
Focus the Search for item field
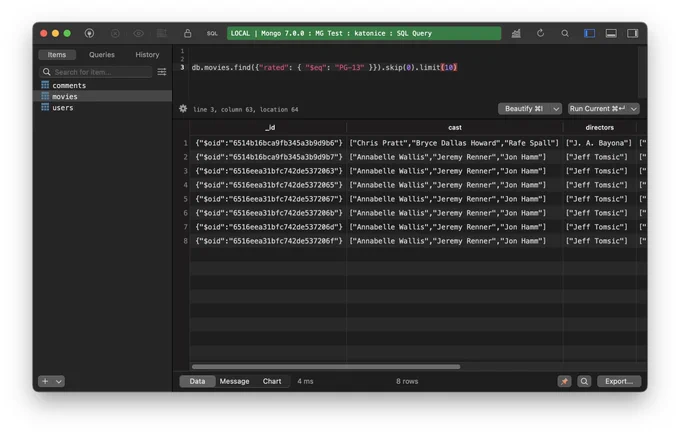pyautogui.click(x=96, y=72)
